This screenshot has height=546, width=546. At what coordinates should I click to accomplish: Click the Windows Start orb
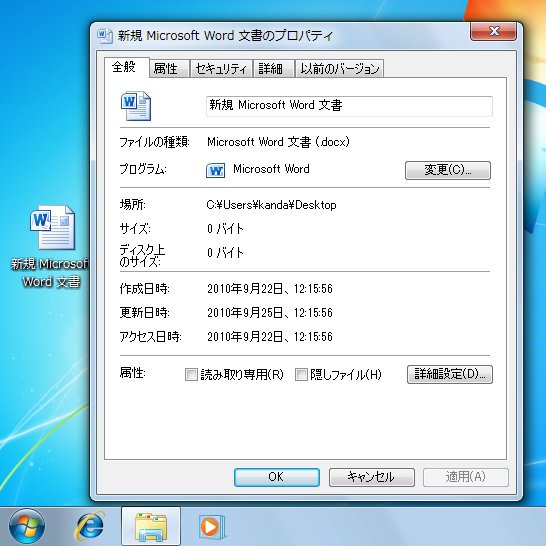click(27, 526)
